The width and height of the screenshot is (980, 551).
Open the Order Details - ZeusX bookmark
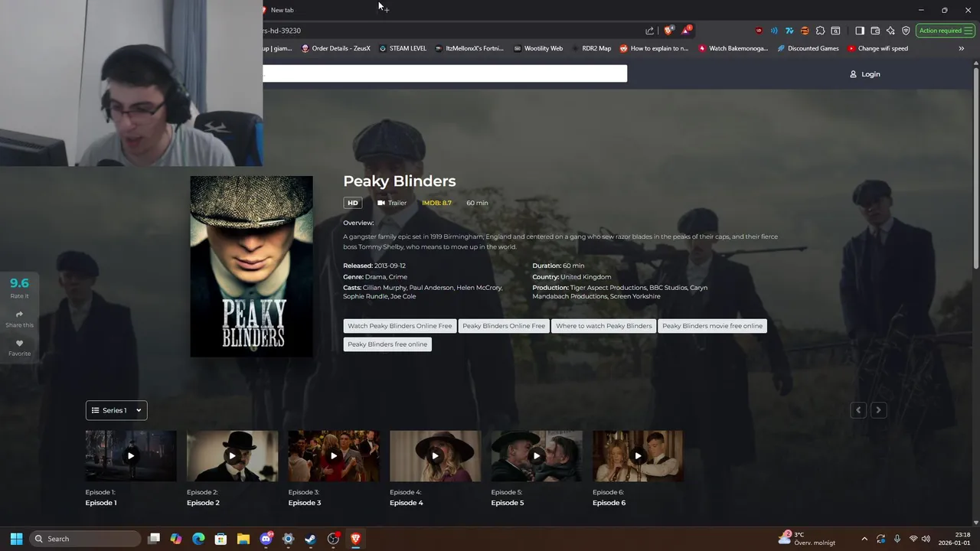click(335, 48)
